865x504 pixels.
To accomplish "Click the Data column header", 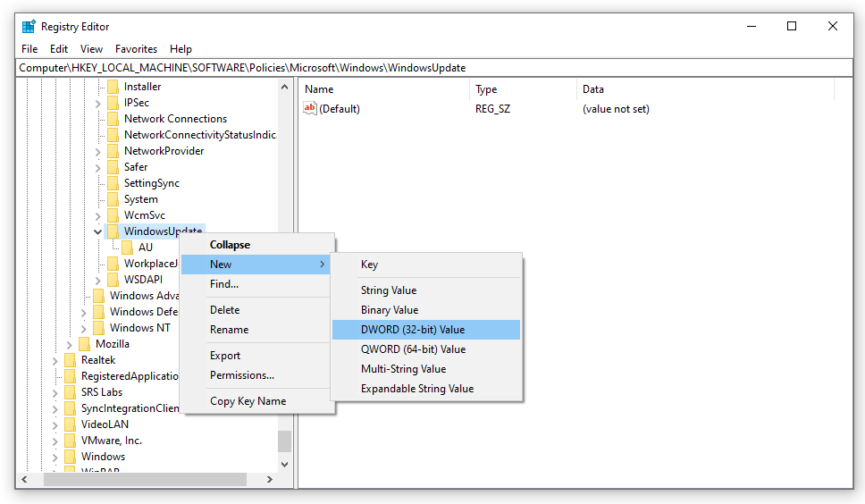I will click(706, 89).
